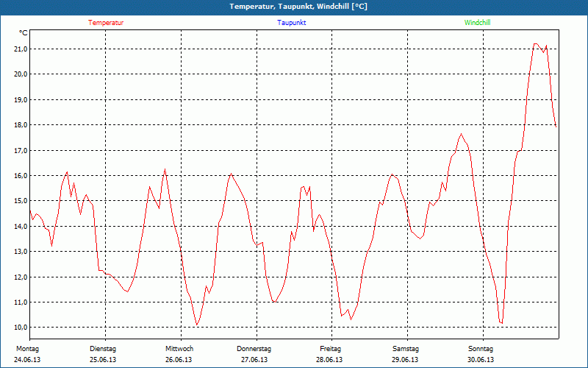The width and height of the screenshot is (588, 368).
Task: Click the Donnerstag day label
Action: pyautogui.click(x=254, y=349)
